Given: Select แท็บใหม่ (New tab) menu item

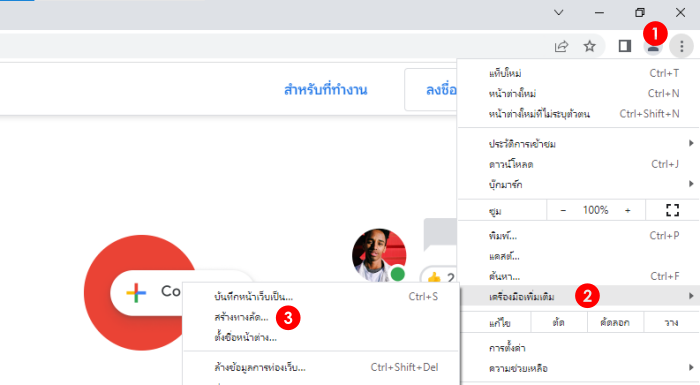Looking at the screenshot, I should coord(579,73).
